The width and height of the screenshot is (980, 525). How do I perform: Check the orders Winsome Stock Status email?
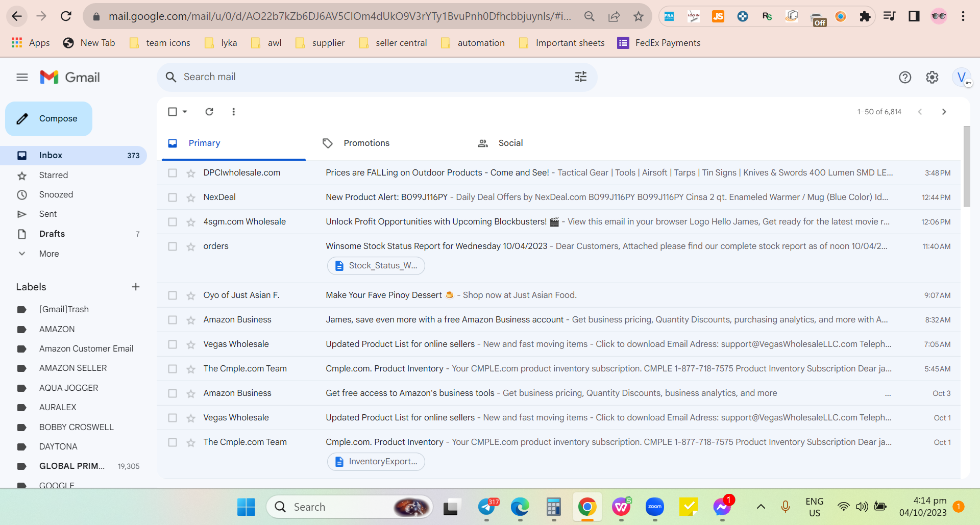[173, 246]
